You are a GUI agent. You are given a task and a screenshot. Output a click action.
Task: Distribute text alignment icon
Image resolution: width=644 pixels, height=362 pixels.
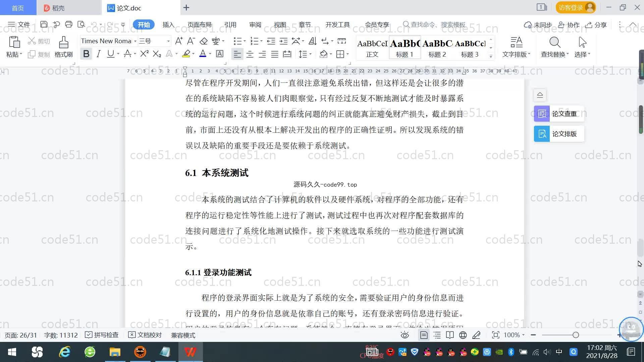(287, 54)
